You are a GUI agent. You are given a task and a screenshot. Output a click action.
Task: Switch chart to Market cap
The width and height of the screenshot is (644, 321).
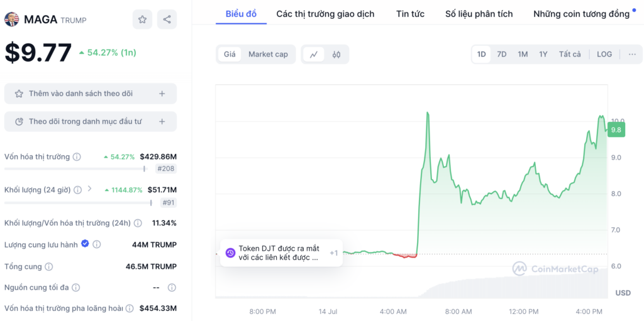point(268,54)
